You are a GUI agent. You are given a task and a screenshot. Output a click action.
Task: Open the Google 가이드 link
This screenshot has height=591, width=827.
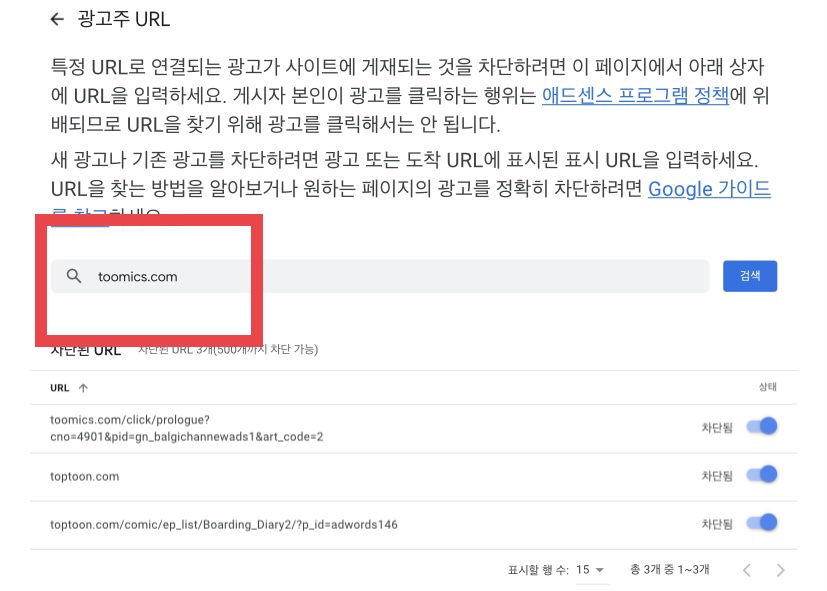tap(709, 189)
